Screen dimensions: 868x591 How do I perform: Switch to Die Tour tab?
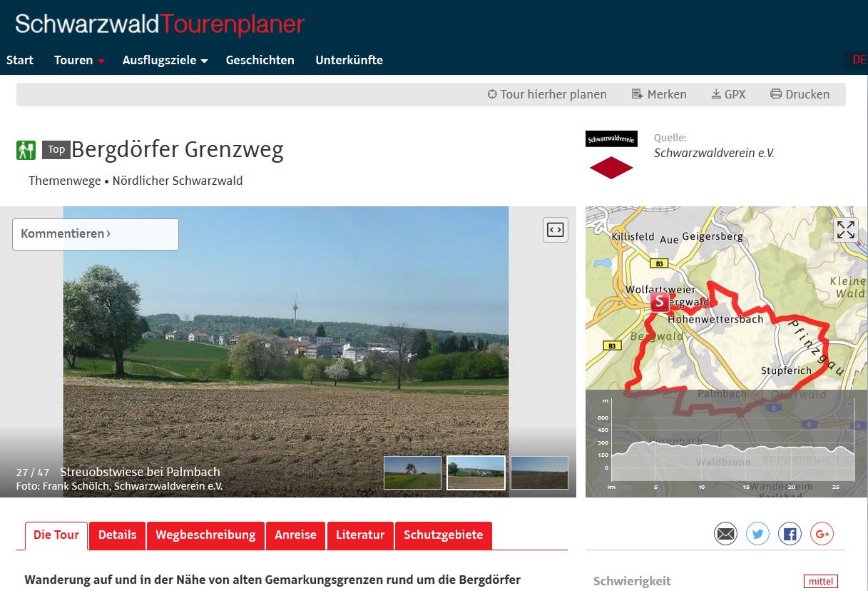tap(56, 535)
